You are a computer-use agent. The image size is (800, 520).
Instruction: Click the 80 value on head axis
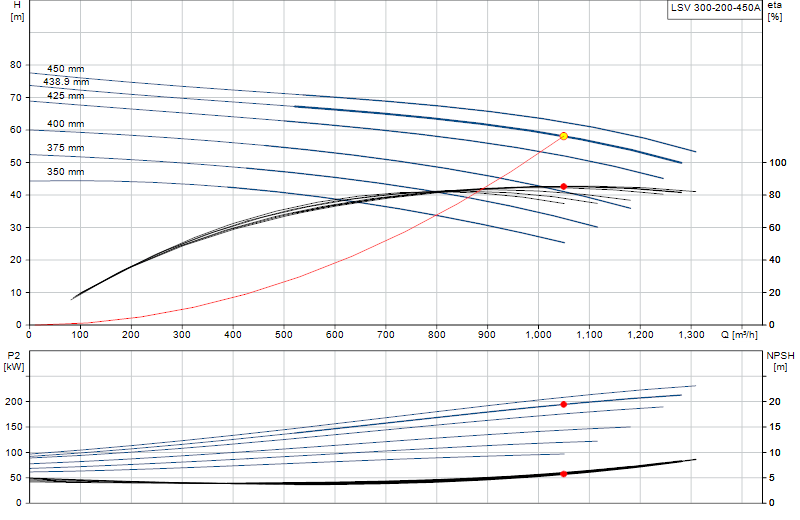(16, 65)
